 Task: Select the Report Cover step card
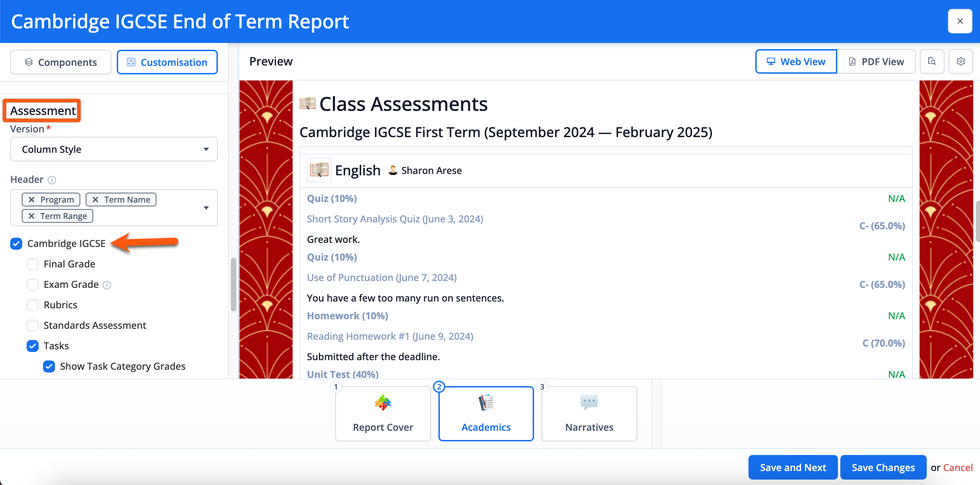[x=382, y=413]
